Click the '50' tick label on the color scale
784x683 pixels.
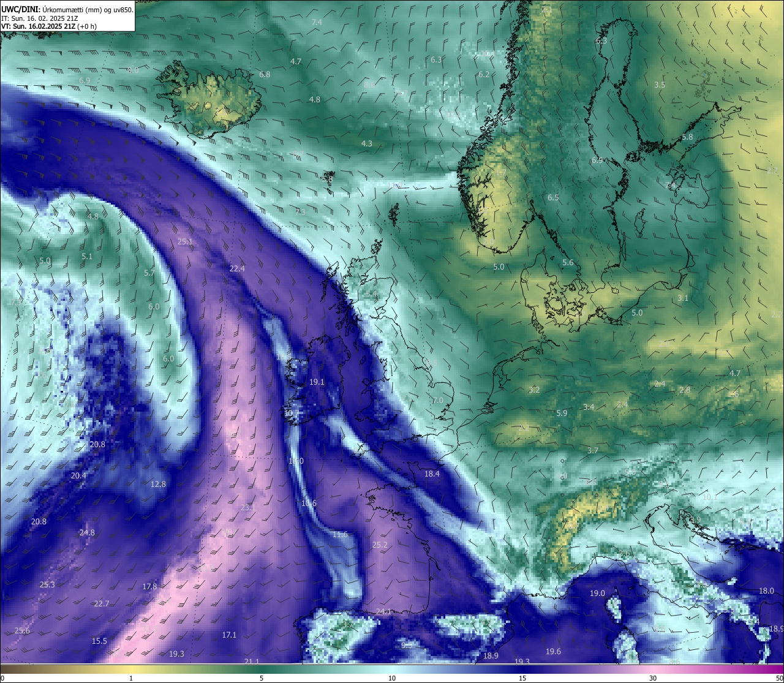(x=779, y=678)
